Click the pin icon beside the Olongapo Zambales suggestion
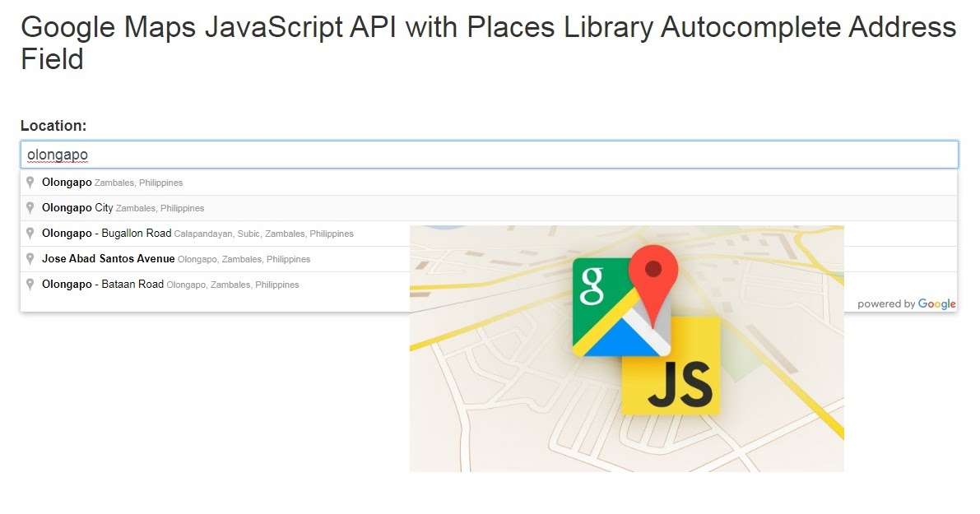Image resolution: width=980 pixels, height=514 pixels. [30, 183]
